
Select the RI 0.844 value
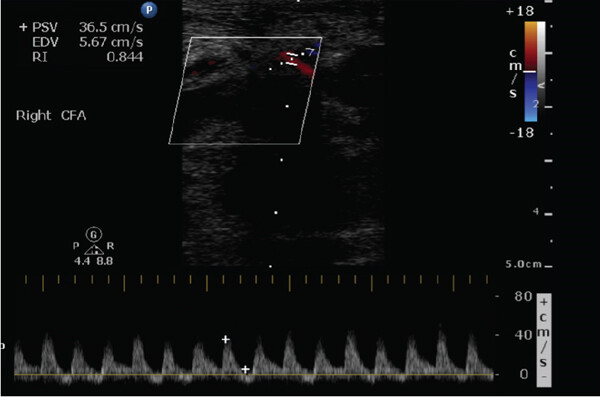[x=125, y=57]
